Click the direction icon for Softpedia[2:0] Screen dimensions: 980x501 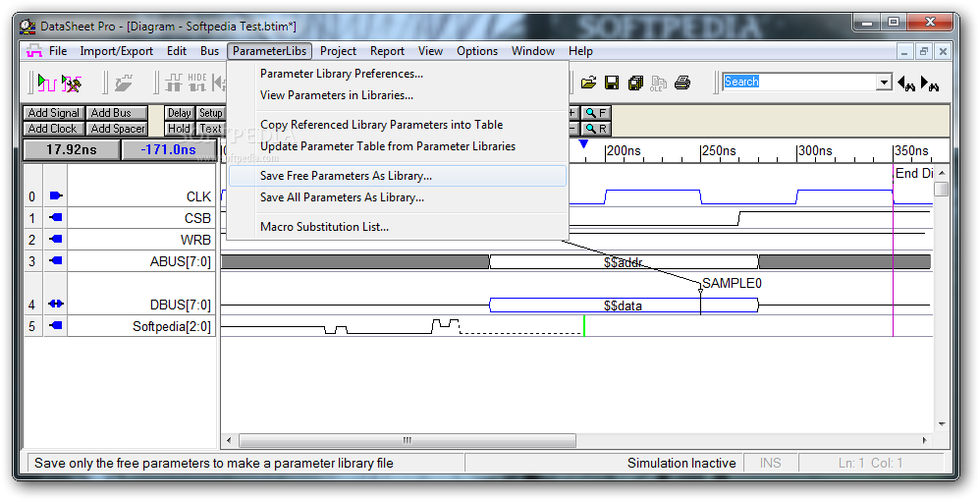coord(56,325)
